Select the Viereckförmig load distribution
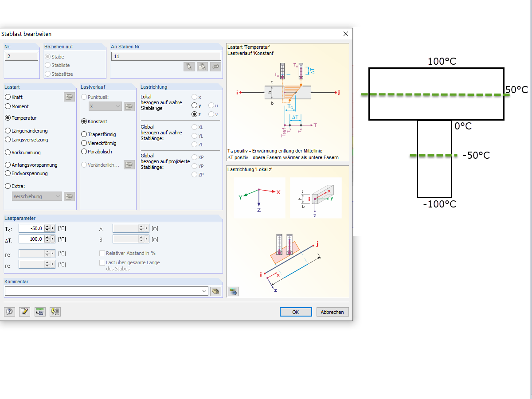The width and height of the screenshot is (532, 399). click(99, 143)
